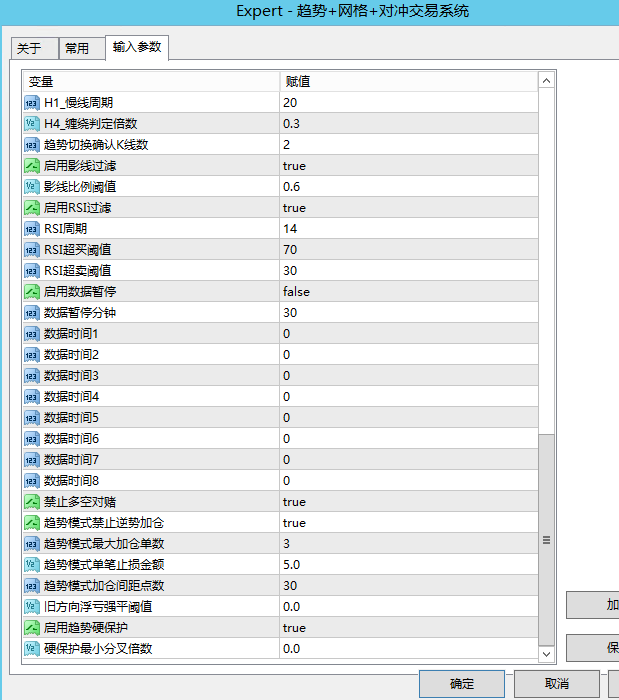The width and height of the screenshot is (619, 700).
Task: Click the bool icon beside 启用趋势硬保护
Action: click(32, 628)
